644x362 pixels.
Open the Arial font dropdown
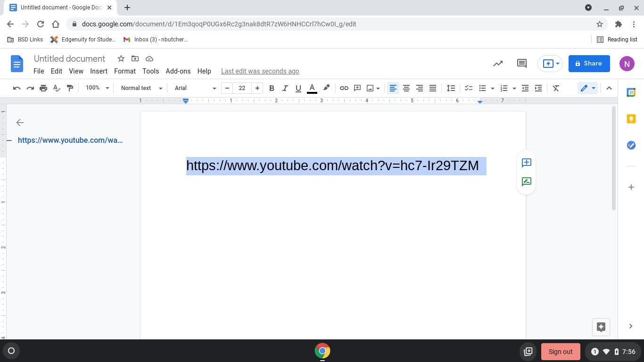195,88
